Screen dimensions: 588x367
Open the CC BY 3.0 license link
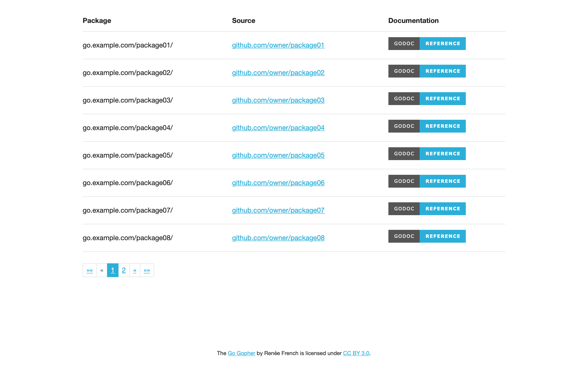coord(356,353)
